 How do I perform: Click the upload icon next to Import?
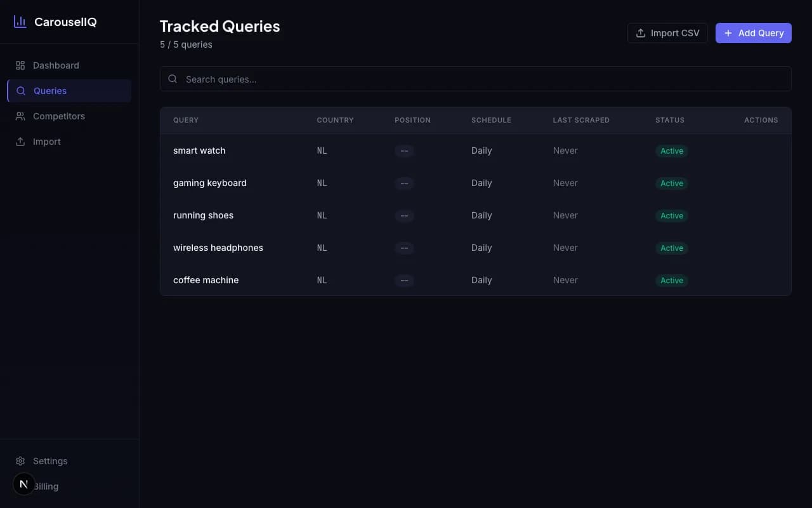(19, 141)
